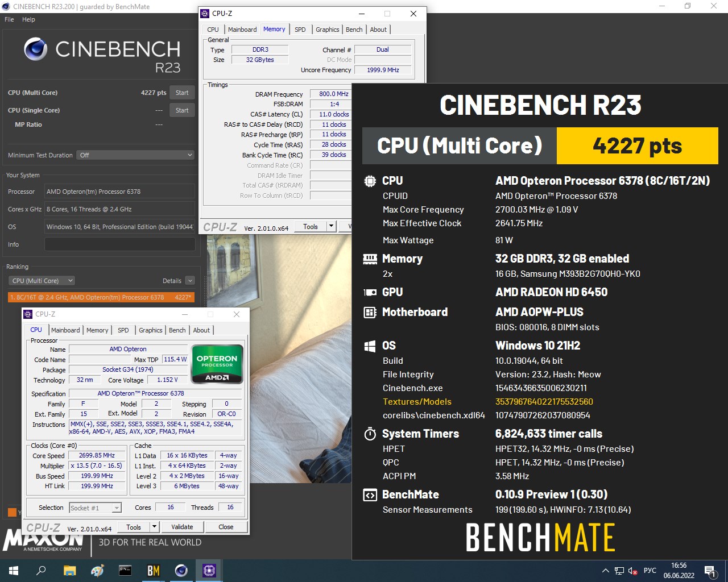Screen dimensions: 728x582
Task: Switch to Cinebench taskbar icon
Action: [181, 571]
